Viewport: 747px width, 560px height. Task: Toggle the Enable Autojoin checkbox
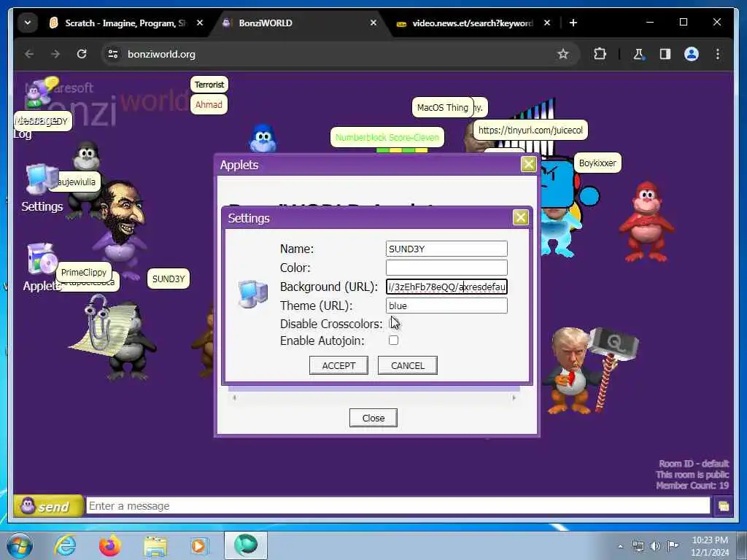pos(393,341)
